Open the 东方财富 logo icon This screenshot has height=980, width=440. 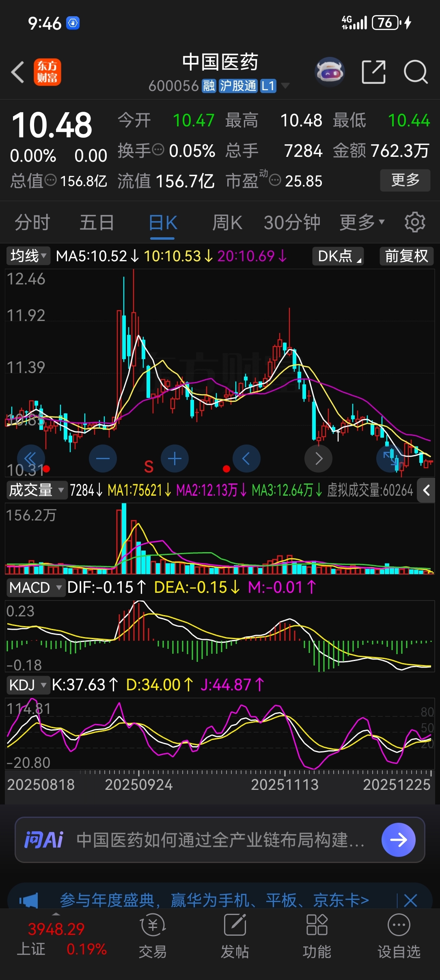[x=47, y=72]
